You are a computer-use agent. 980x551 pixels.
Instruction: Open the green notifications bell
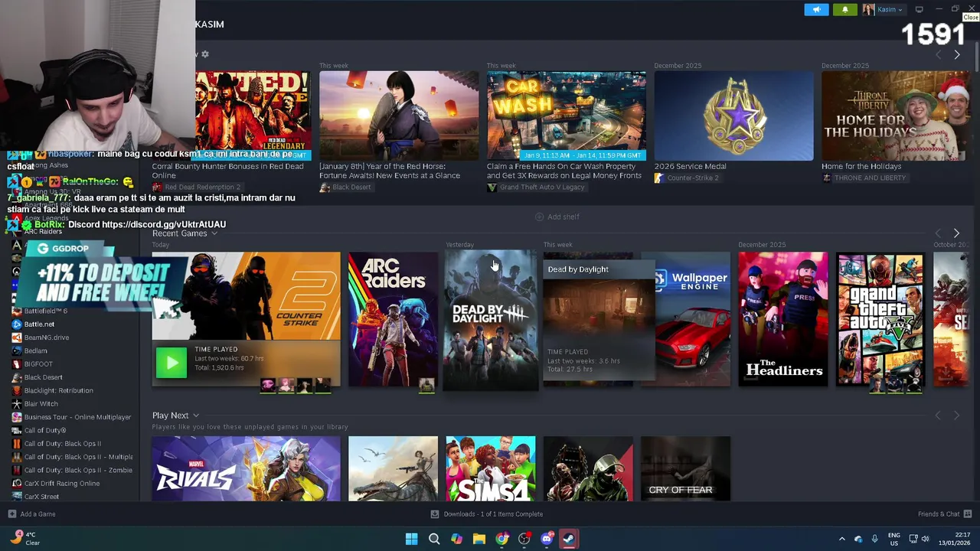pyautogui.click(x=845, y=9)
